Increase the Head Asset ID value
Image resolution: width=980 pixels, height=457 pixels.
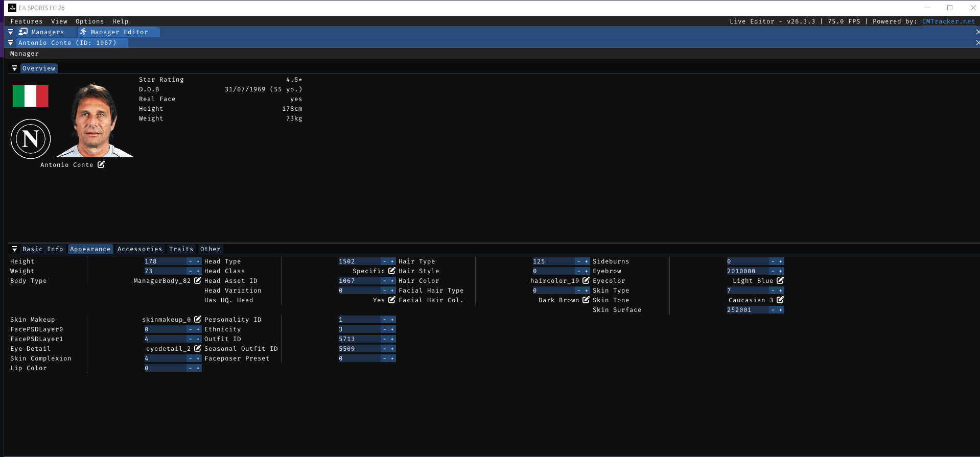tap(392, 281)
